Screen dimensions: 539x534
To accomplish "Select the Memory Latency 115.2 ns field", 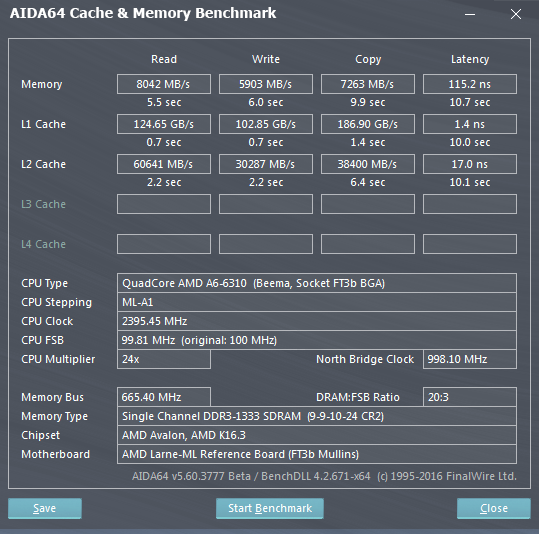I will click(470, 84).
